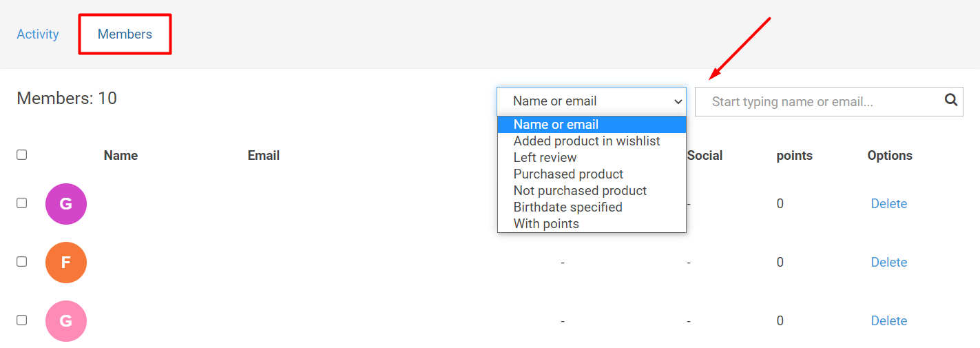Open the Members tab
Screen dimensions: 980x348
coord(125,34)
